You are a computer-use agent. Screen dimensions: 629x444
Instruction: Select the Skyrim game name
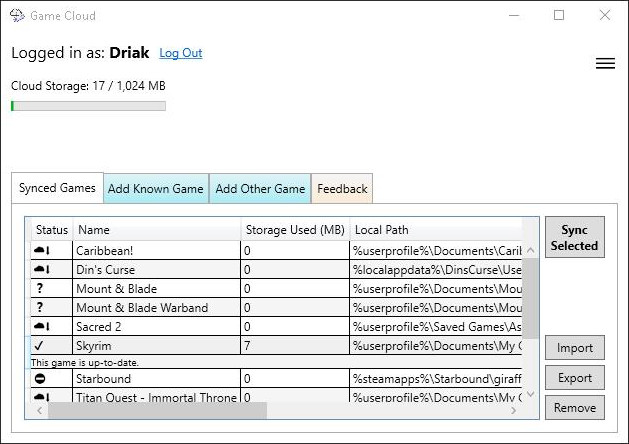click(94, 346)
